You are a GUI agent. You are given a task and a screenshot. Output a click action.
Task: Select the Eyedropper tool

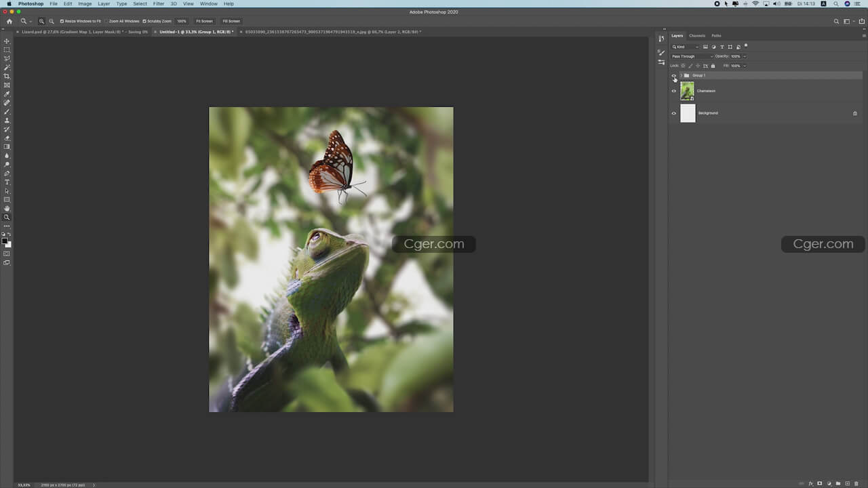click(x=7, y=94)
